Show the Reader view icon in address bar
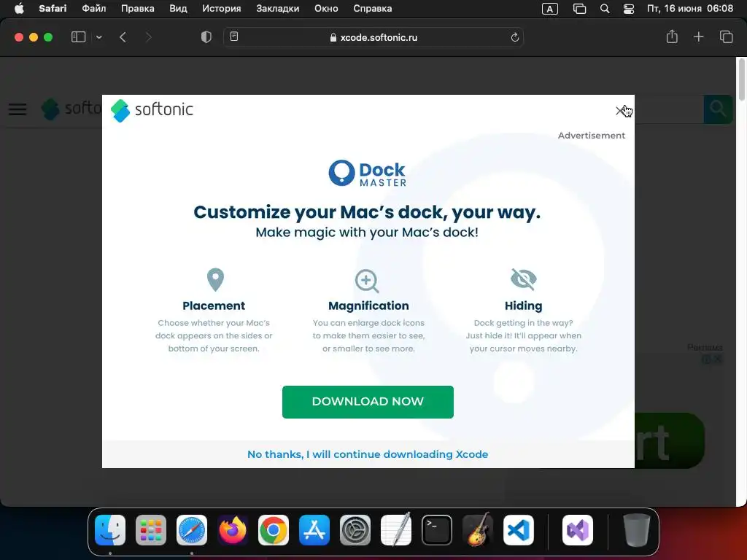 234,36
